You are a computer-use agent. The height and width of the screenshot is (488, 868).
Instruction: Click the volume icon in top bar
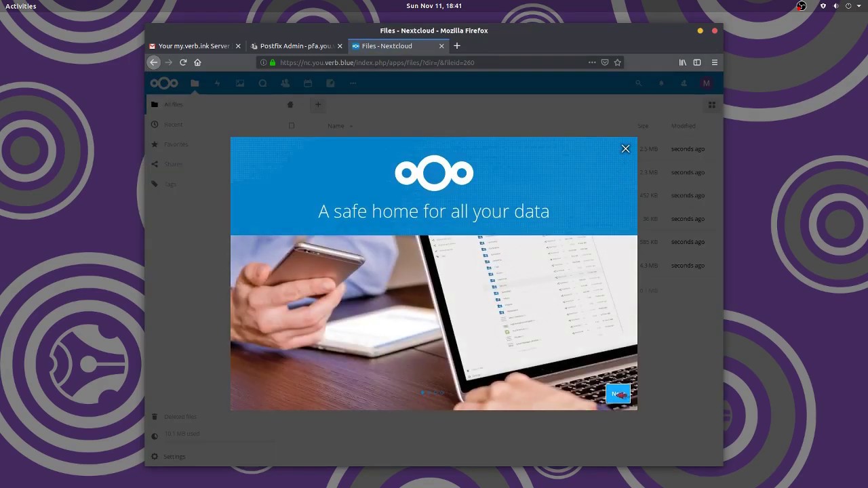click(x=836, y=6)
